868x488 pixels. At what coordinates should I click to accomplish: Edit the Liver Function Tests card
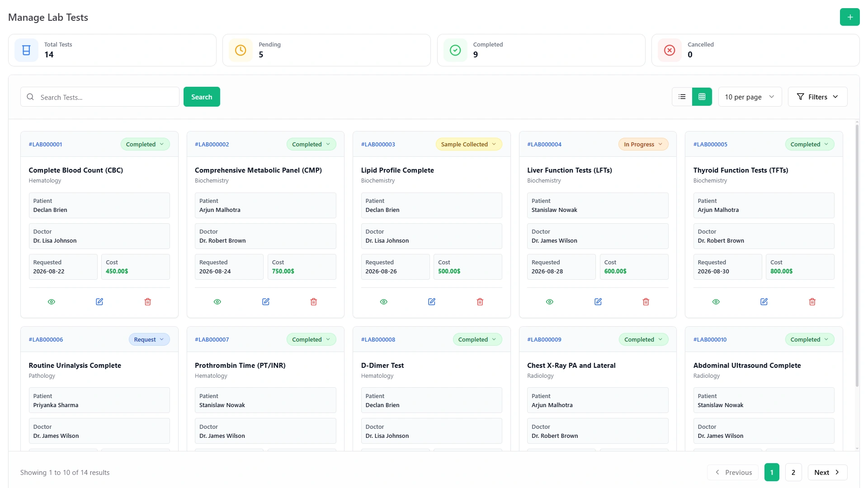pos(598,302)
